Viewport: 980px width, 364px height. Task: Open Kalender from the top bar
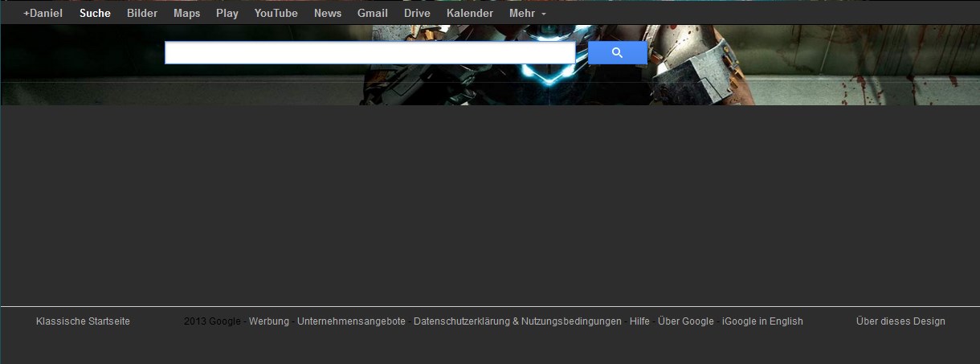470,13
